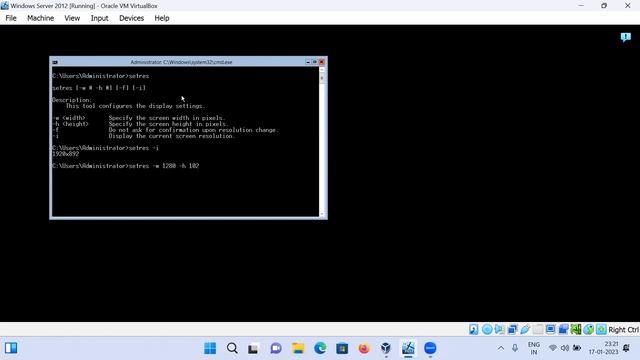This screenshot has height=360, width=640.
Task: Click cmd window scrollbar down arrow
Action: point(322,214)
